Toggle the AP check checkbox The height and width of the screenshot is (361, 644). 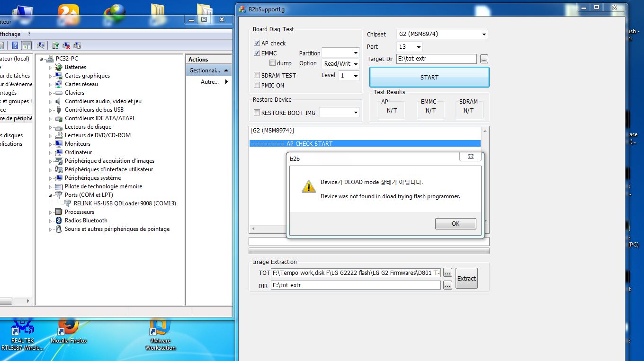(x=257, y=43)
